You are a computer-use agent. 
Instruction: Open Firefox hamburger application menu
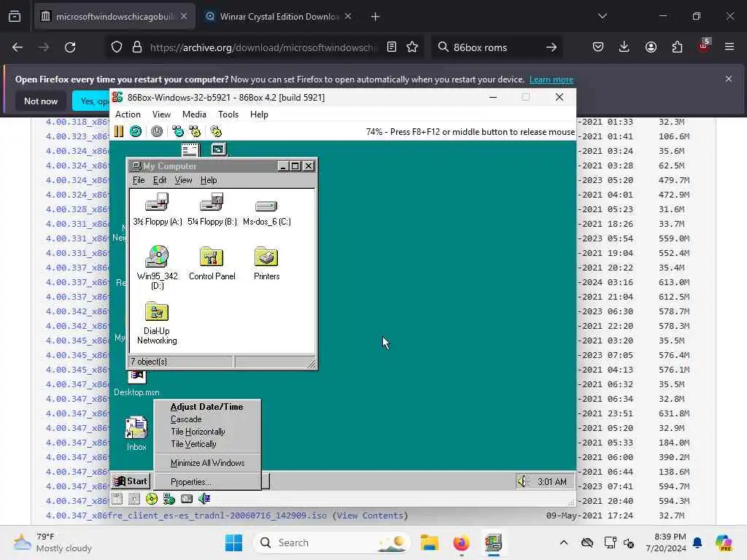(x=729, y=47)
